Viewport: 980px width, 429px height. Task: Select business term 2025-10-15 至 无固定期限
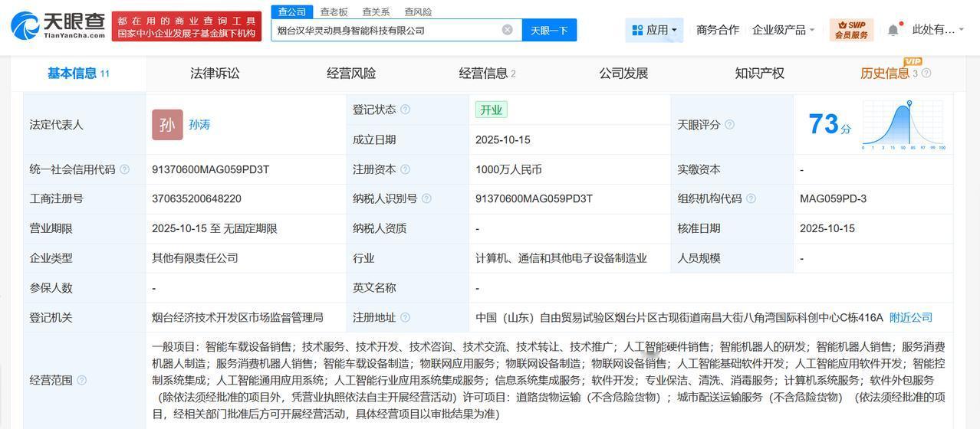coord(215,228)
